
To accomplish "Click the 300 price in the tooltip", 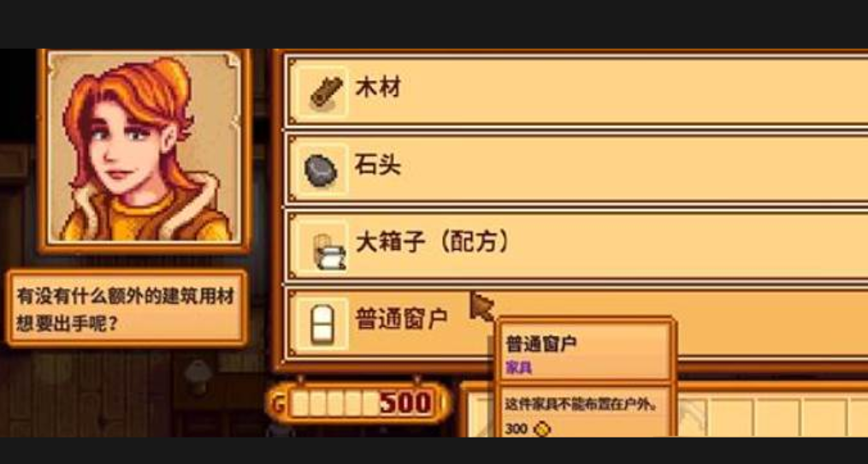I will tap(516, 429).
